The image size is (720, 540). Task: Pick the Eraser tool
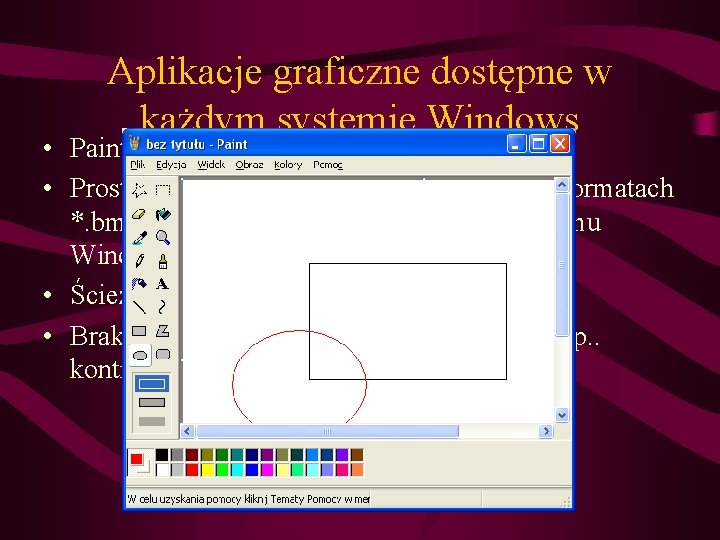[x=140, y=214]
